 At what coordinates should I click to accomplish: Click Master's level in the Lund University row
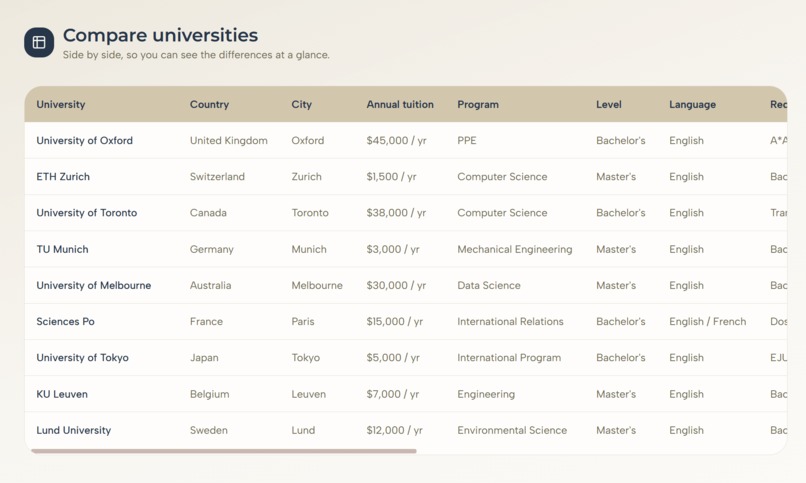tap(616, 430)
